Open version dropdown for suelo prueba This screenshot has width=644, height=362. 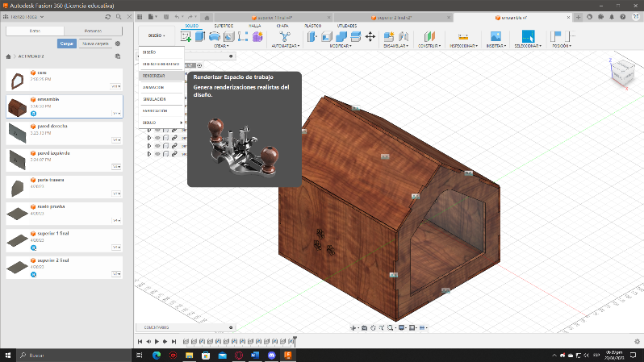pyautogui.click(x=116, y=220)
